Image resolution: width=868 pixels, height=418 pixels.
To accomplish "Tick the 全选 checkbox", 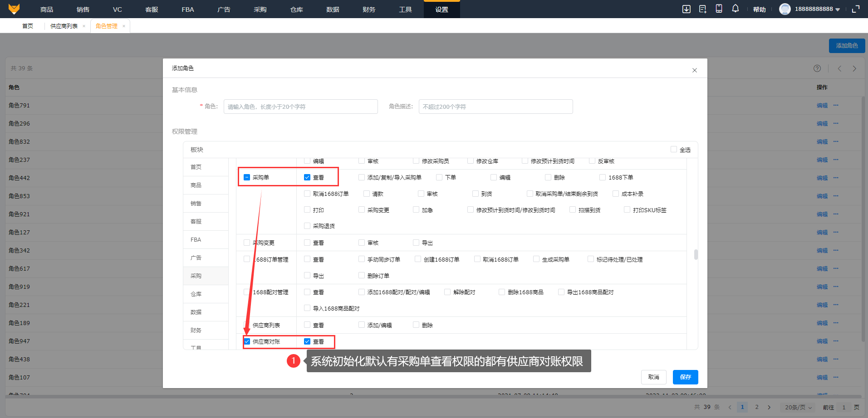I will point(674,149).
